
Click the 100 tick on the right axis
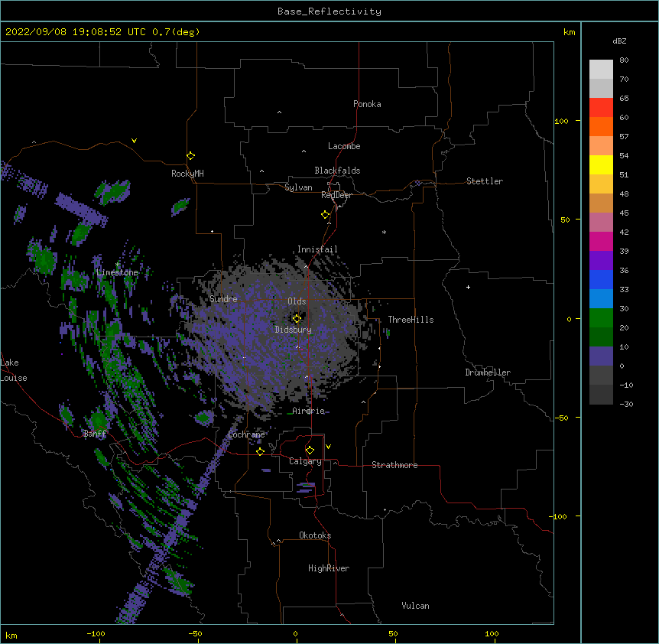561,121
